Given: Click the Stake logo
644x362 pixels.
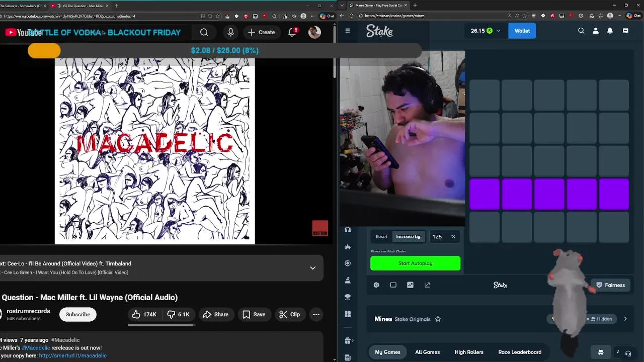Looking at the screenshot, I should tap(379, 31).
